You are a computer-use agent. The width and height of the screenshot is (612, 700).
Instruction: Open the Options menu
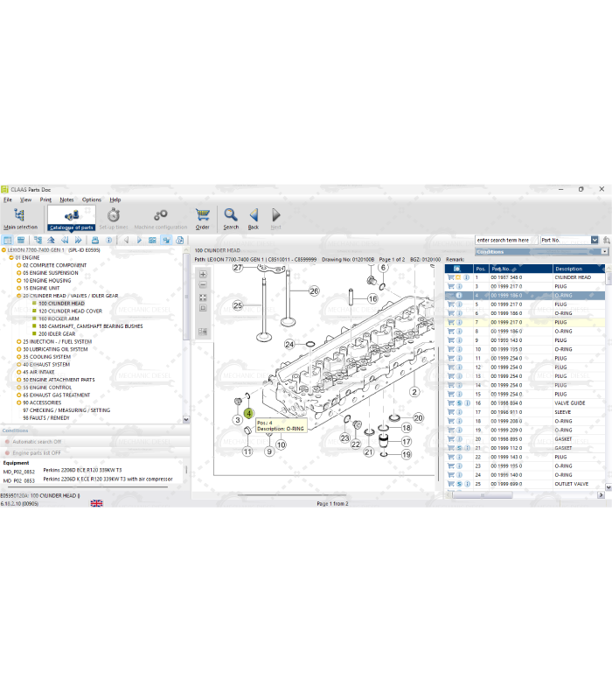click(x=92, y=199)
